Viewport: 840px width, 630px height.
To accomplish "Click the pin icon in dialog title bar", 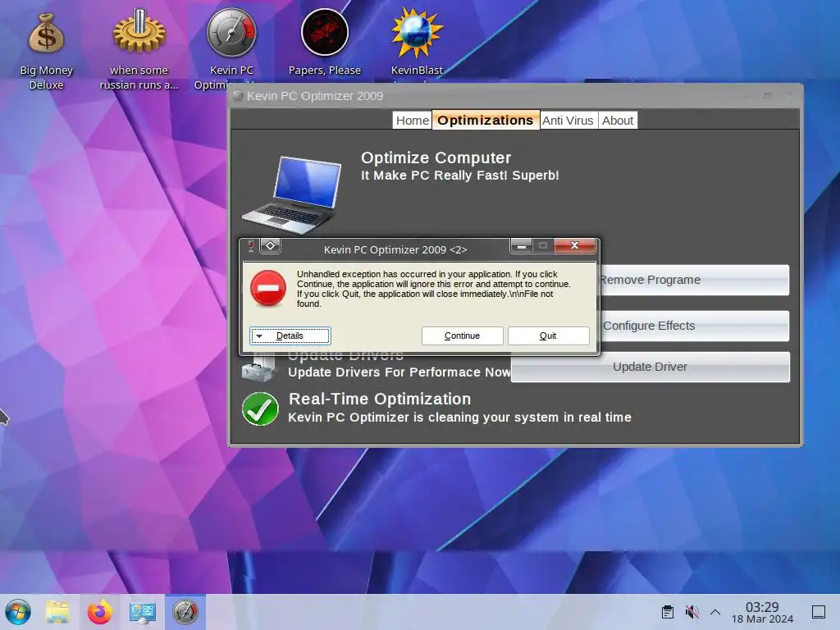I will [251, 246].
